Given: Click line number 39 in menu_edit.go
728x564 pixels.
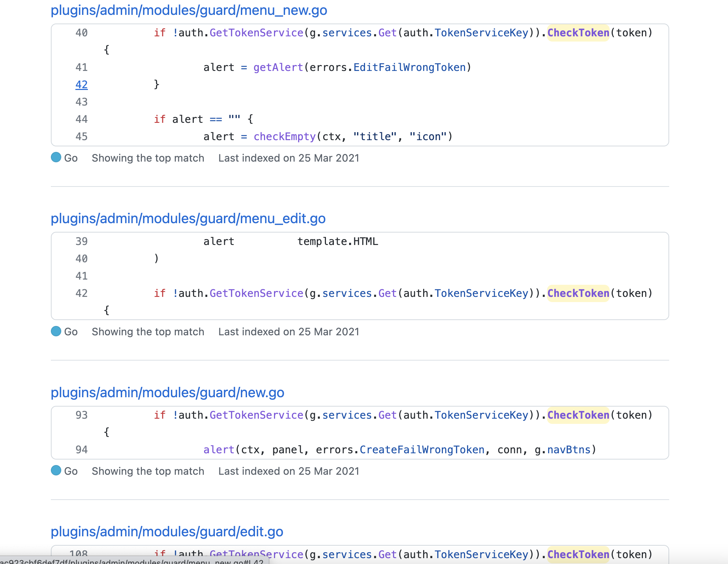Looking at the screenshot, I should (x=82, y=242).
